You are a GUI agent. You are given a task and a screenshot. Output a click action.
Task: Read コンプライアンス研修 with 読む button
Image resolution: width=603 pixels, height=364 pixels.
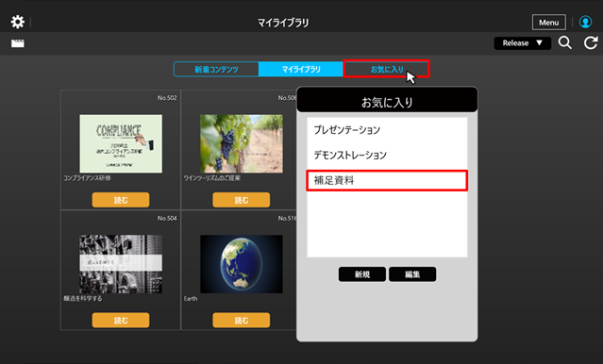pos(121,200)
